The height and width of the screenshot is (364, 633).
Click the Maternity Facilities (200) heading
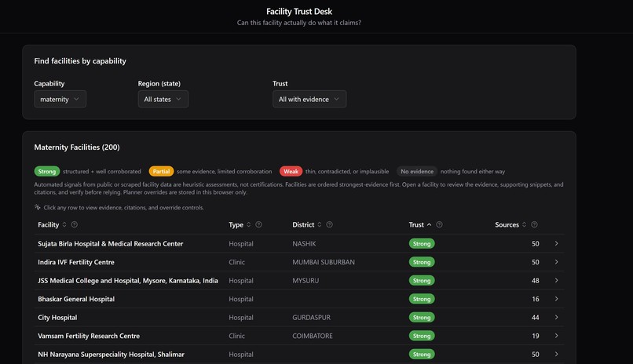(x=77, y=147)
